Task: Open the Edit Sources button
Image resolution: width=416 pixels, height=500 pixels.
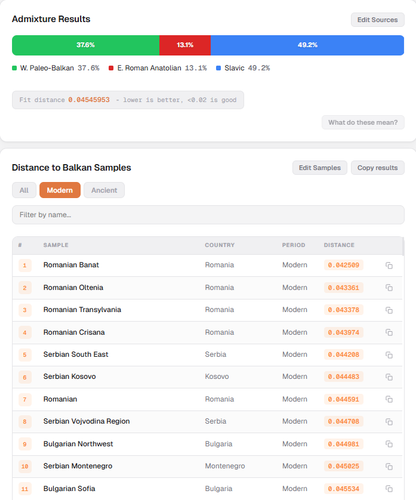Action: point(378,20)
